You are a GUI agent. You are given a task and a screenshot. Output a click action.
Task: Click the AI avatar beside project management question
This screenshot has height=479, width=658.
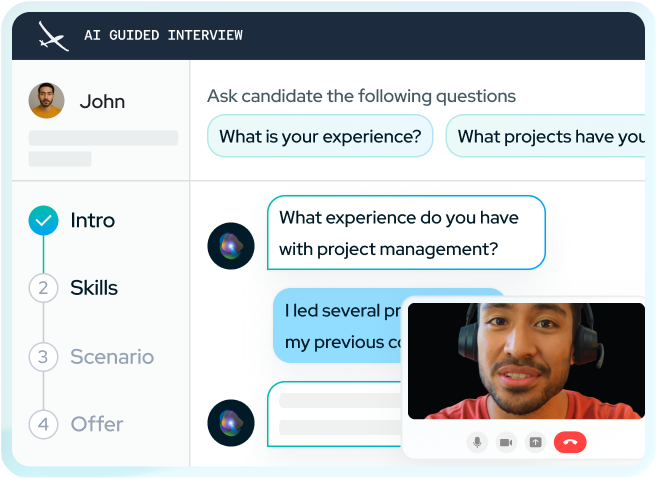click(x=231, y=246)
